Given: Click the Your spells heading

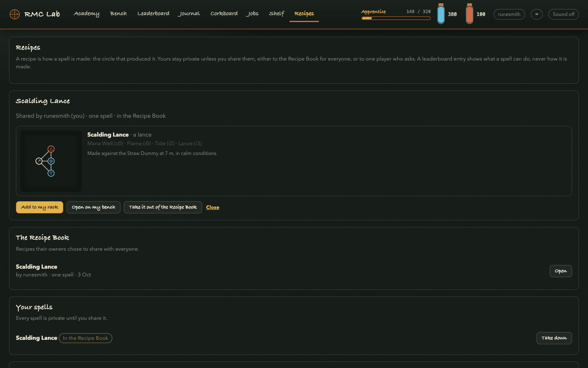Looking at the screenshot, I should [x=34, y=307].
